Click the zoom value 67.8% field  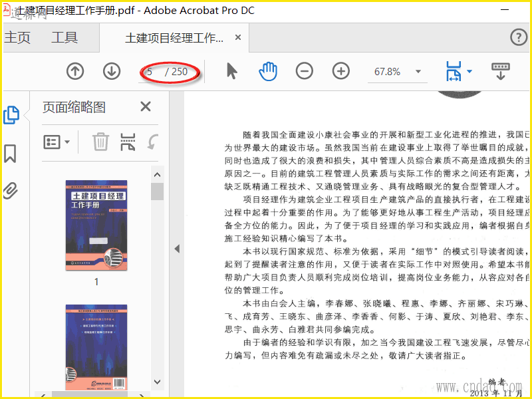(387, 72)
